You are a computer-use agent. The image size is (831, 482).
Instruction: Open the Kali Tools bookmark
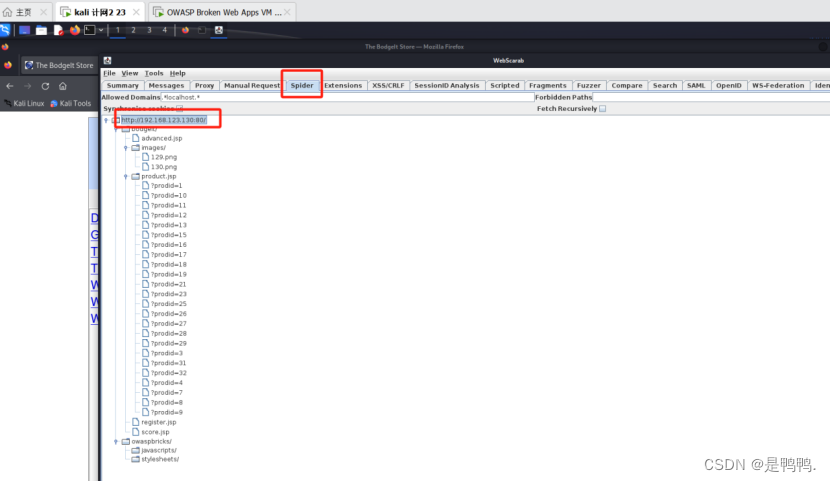(70, 103)
